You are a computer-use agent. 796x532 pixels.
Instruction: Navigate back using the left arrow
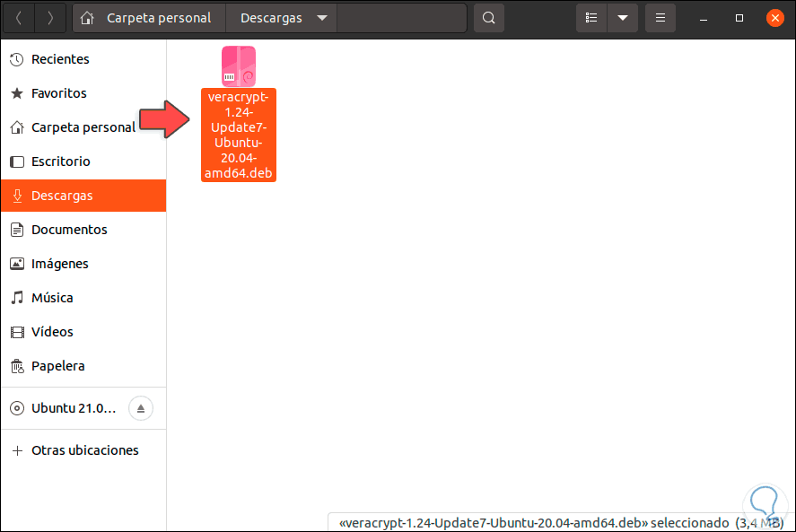[18, 17]
